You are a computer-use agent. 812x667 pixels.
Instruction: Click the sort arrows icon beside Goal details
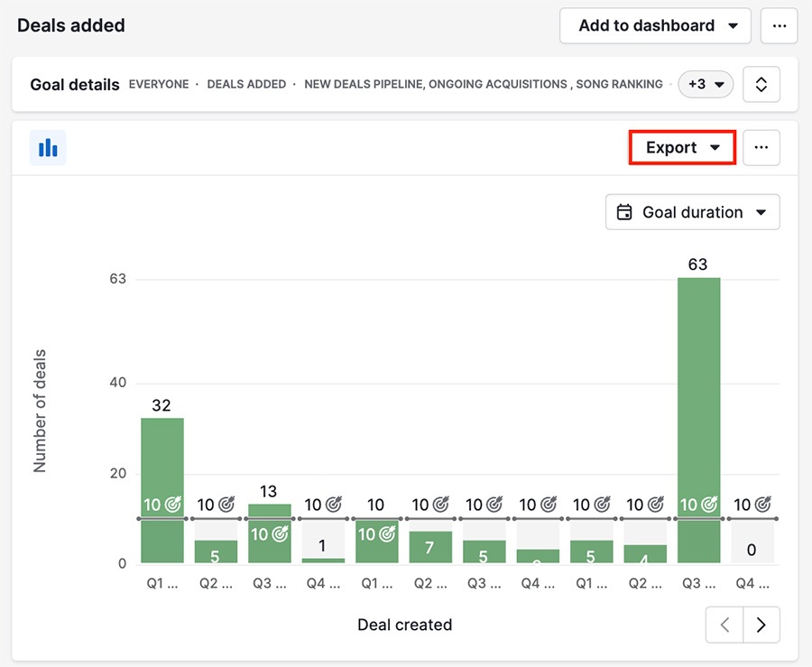coord(761,84)
